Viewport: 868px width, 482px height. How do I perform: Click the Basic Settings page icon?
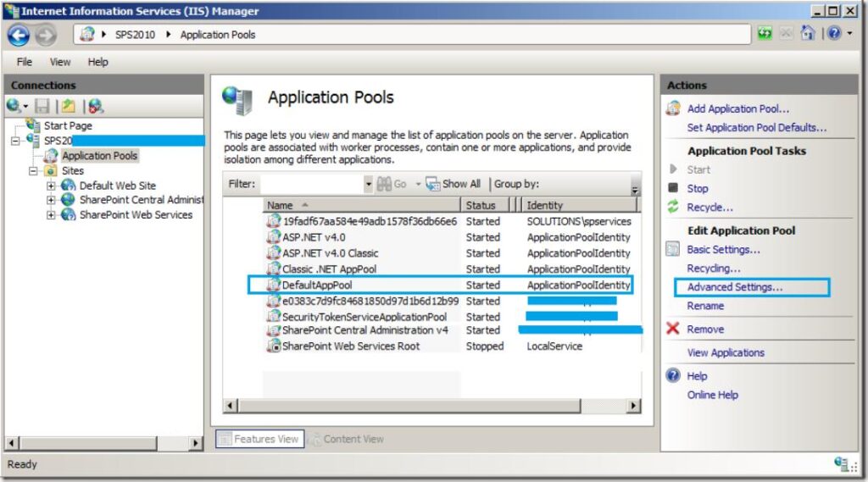pos(672,249)
